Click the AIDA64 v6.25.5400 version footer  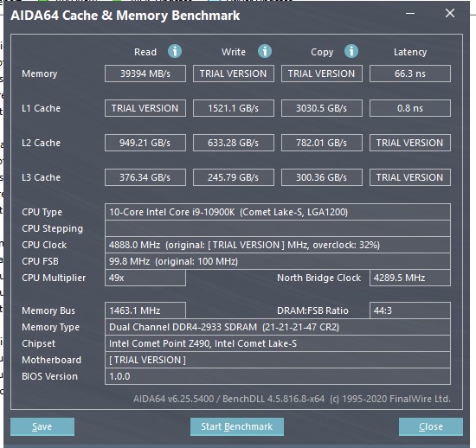pos(292,399)
